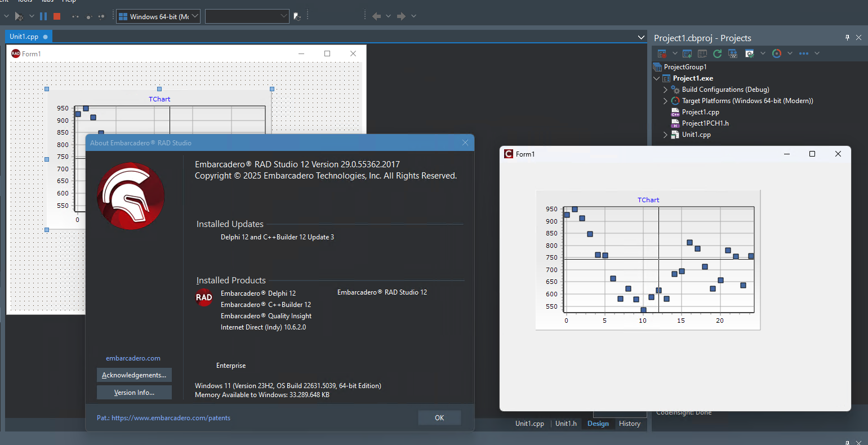Viewport: 868px width, 445px height.
Task: Click Embarcadero Quality Insight product entry
Action: (x=266, y=316)
